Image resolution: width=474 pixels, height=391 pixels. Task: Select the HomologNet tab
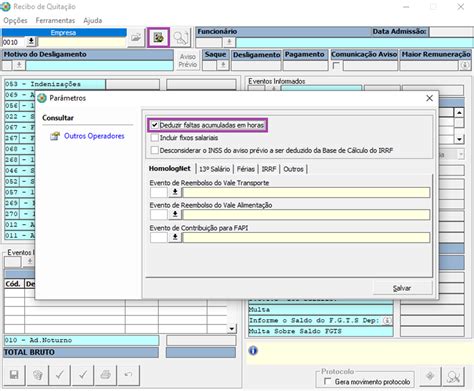[x=170, y=169]
